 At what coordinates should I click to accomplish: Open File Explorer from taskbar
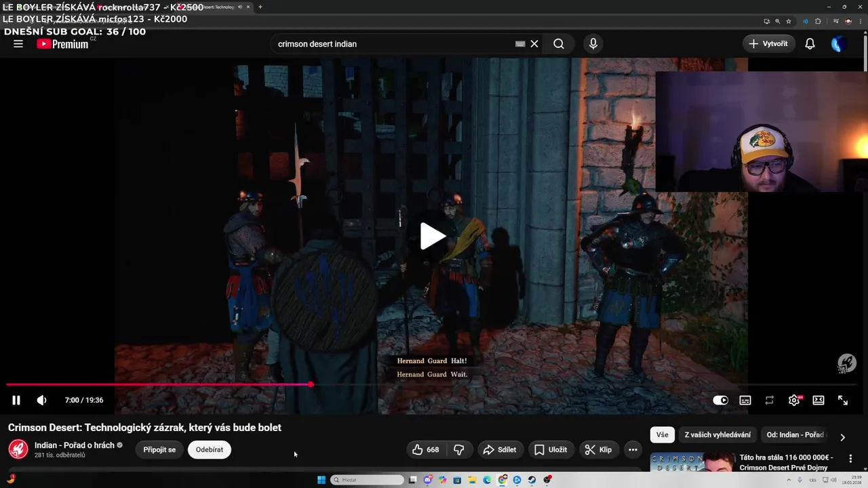[472, 480]
